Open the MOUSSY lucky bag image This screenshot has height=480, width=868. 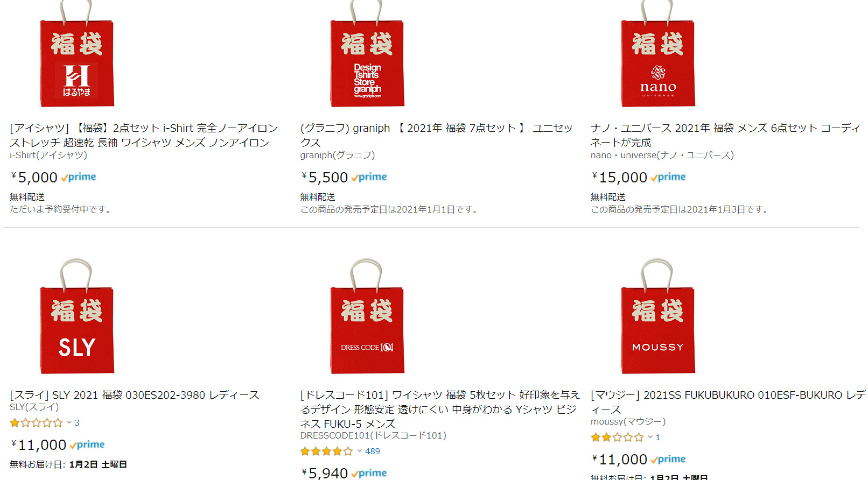(x=657, y=316)
